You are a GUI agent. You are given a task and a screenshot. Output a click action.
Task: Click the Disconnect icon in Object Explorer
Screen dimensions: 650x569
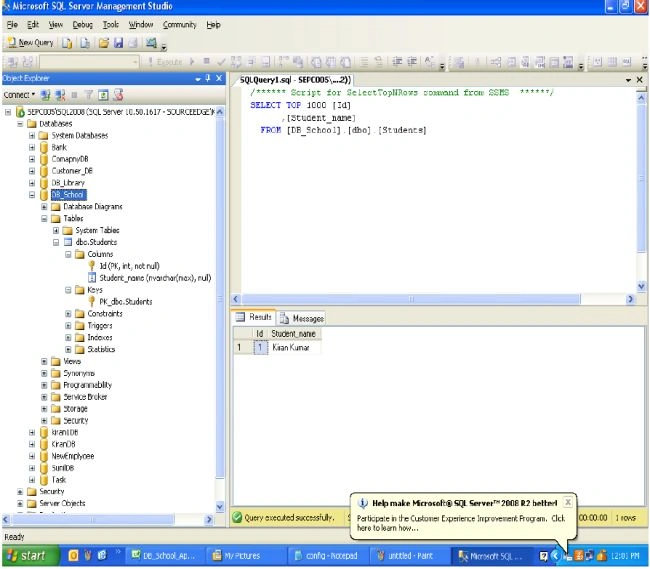click(x=60, y=95)
